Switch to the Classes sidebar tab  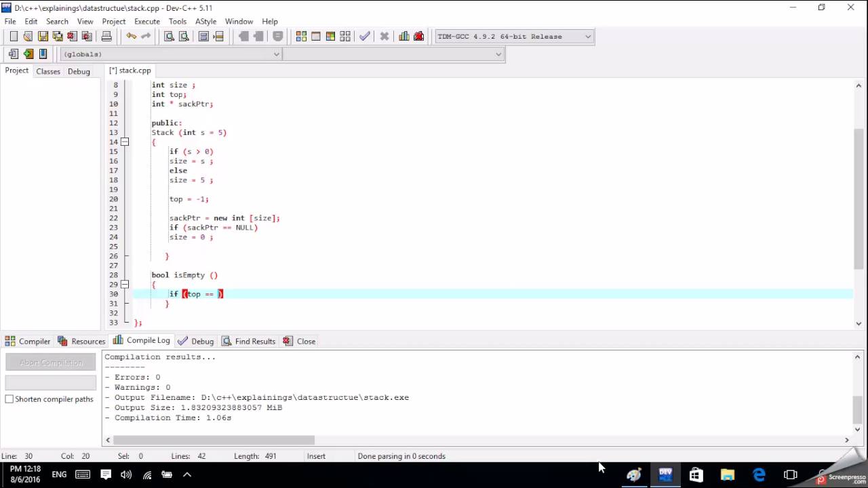48,71
